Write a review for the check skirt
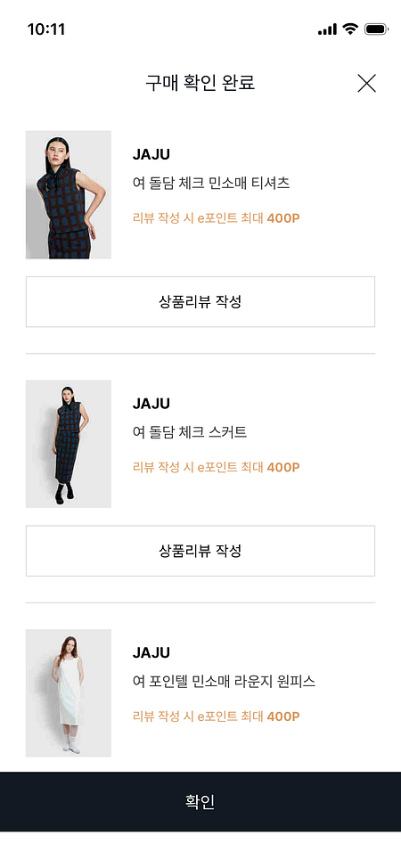This screenshot has height=868, width=401. [200, 551]
